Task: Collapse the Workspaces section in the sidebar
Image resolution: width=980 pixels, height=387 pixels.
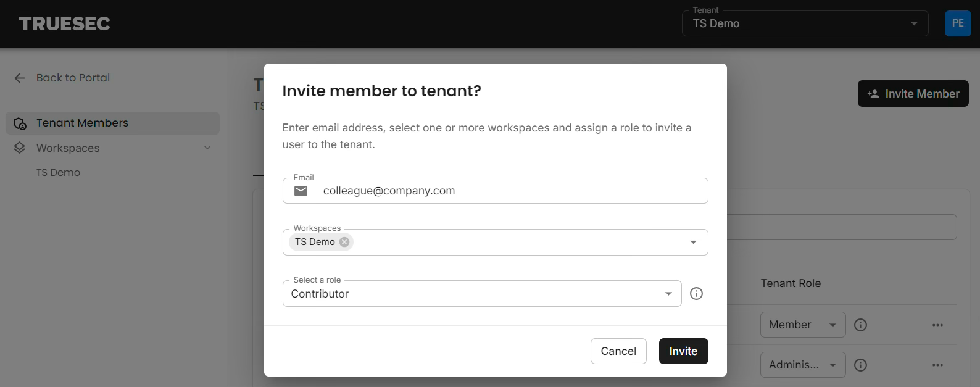Action: (207, 148)
